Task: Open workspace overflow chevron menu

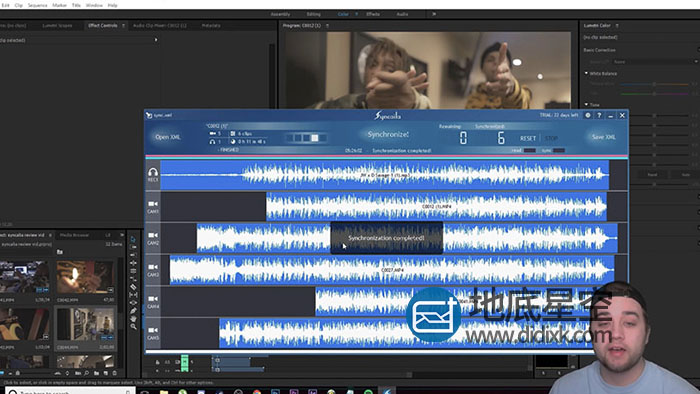Action: pyautogui.click(x=433, y=14)
